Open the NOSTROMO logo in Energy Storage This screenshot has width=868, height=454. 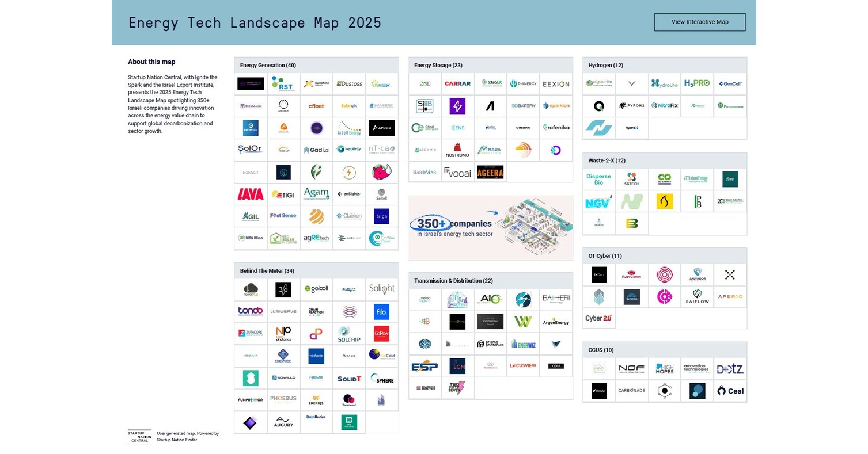click(x=457, y=150)
